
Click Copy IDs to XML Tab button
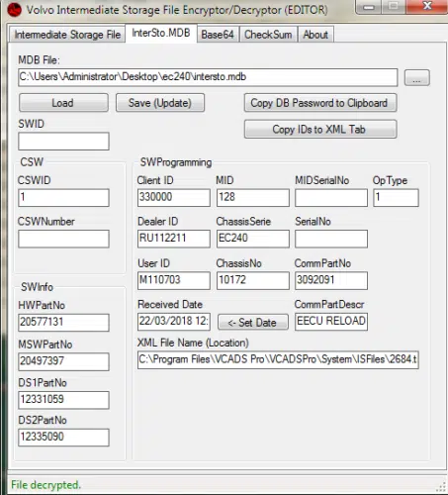(320, 129)
